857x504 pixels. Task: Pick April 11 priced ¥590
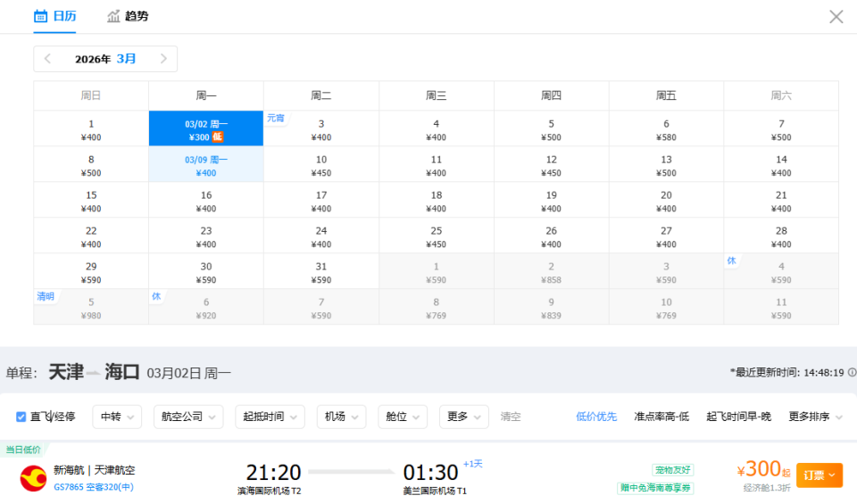pos(782,307)
